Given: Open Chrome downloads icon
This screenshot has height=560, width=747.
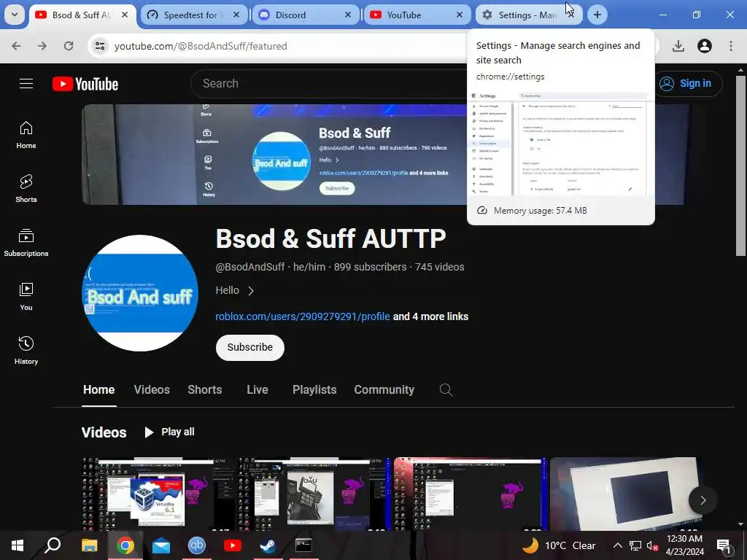Looking at the screenshot, I should coord(678,46).
